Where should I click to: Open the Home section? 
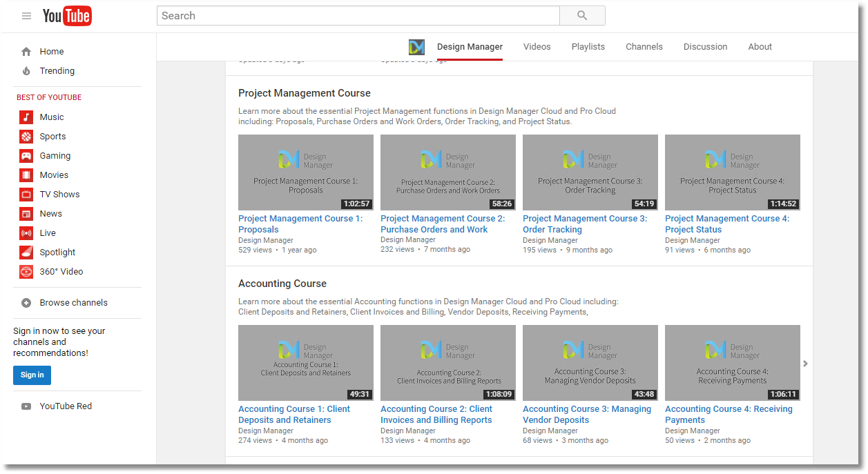pyautogui.click(x=51, y=51)
